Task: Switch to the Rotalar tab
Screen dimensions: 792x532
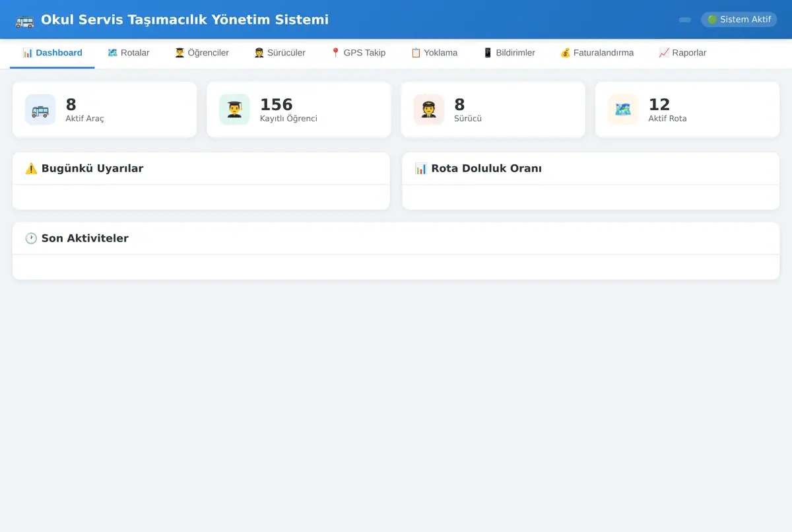Action: 128,53
